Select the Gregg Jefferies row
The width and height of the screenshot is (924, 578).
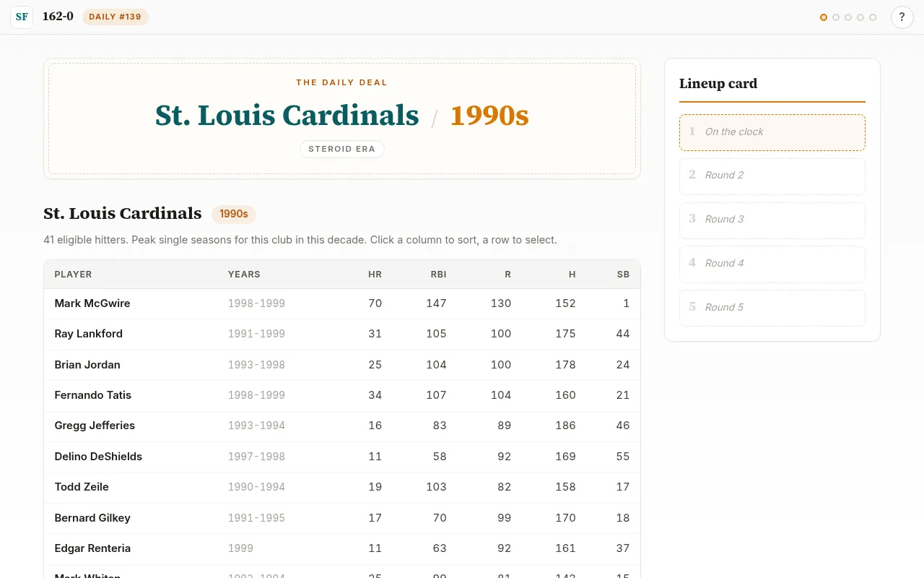pyautogui.click(x=342, y=426)
